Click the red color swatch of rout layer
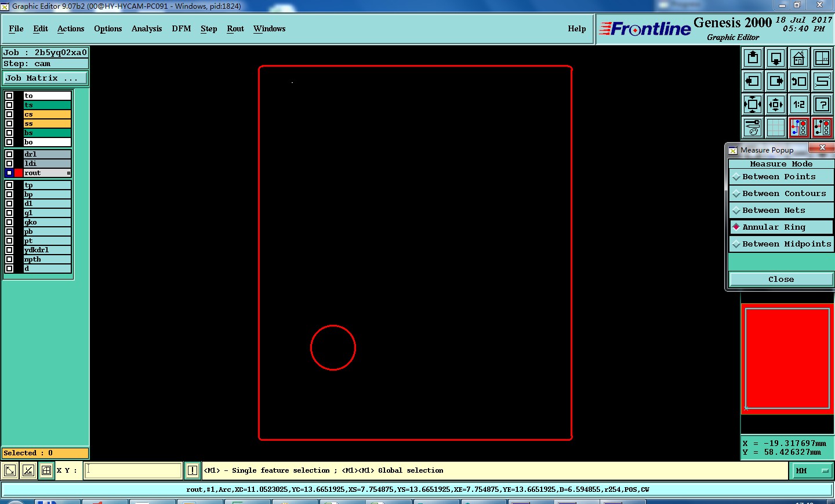This screenshot has height=504, width=835. tap(19, 173)
